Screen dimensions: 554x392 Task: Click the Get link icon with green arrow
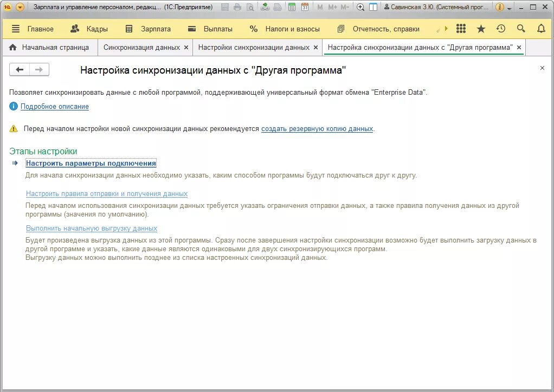(265, 6)
